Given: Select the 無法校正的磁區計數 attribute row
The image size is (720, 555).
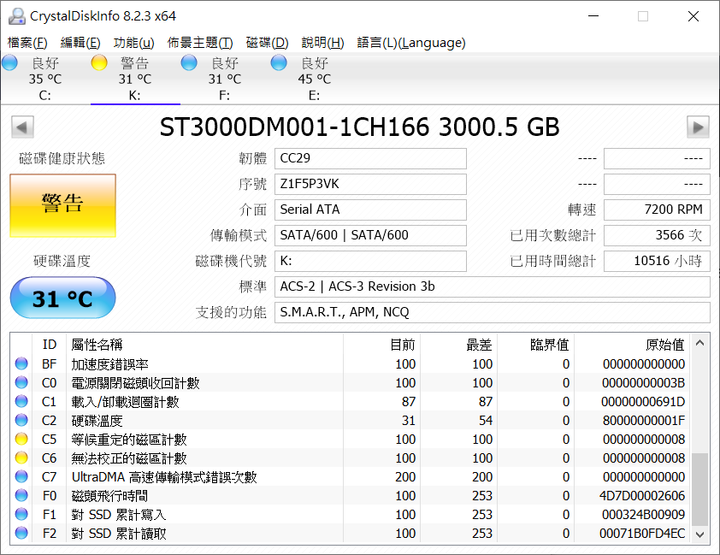Looking at the screenshot, I should tap(350, 458).
